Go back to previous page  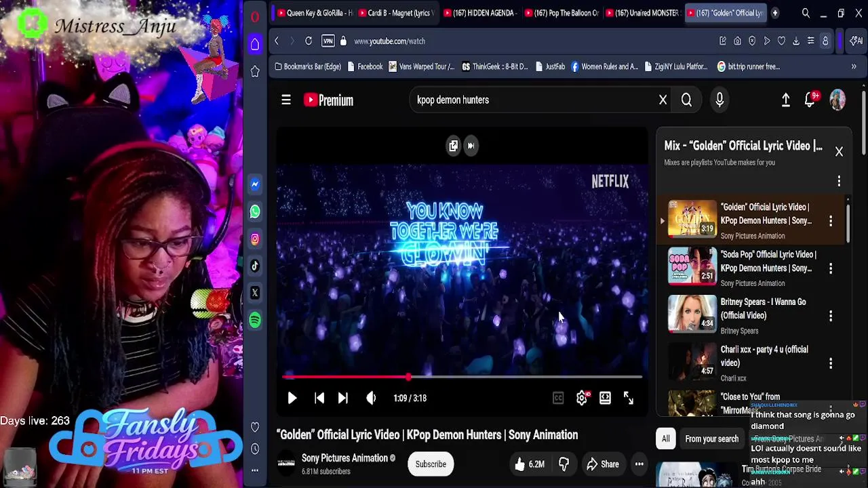point(277,41)
